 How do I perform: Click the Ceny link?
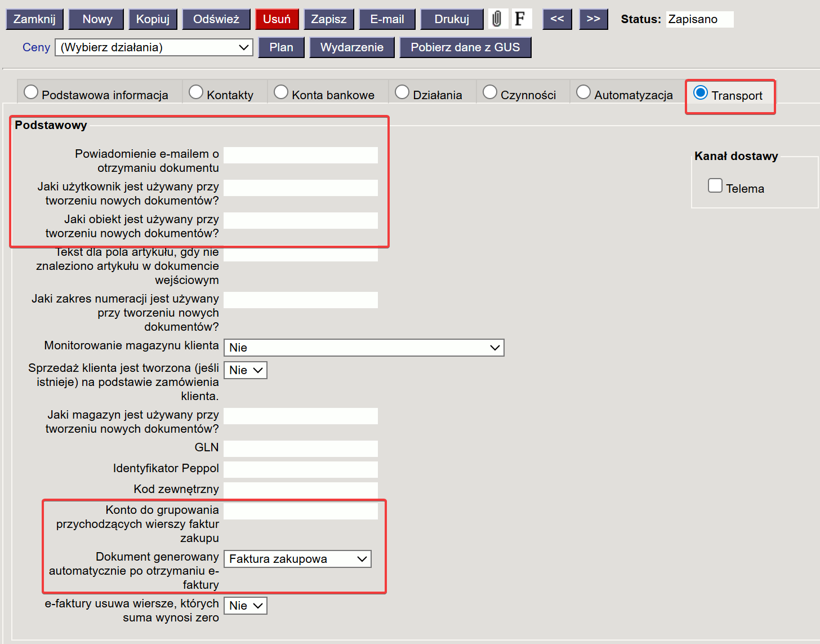[36, 48]
